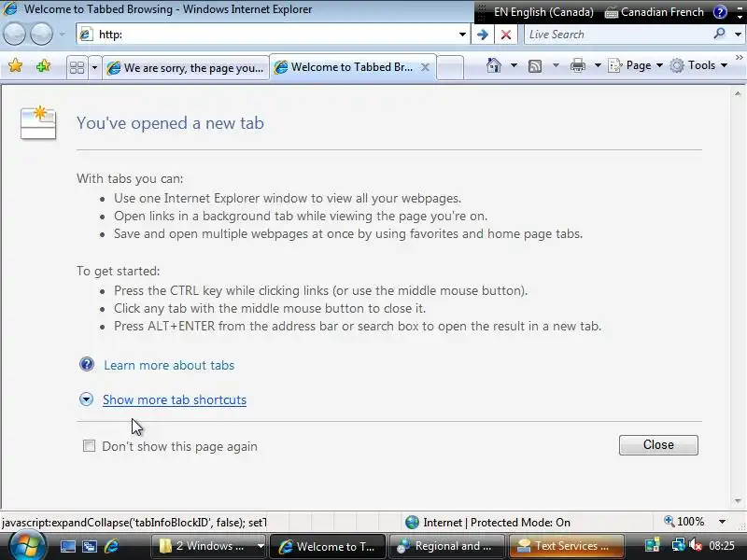This screenshot has width=747, height=560.
Task: Click the Switch between windows icon
Action: 89,547
